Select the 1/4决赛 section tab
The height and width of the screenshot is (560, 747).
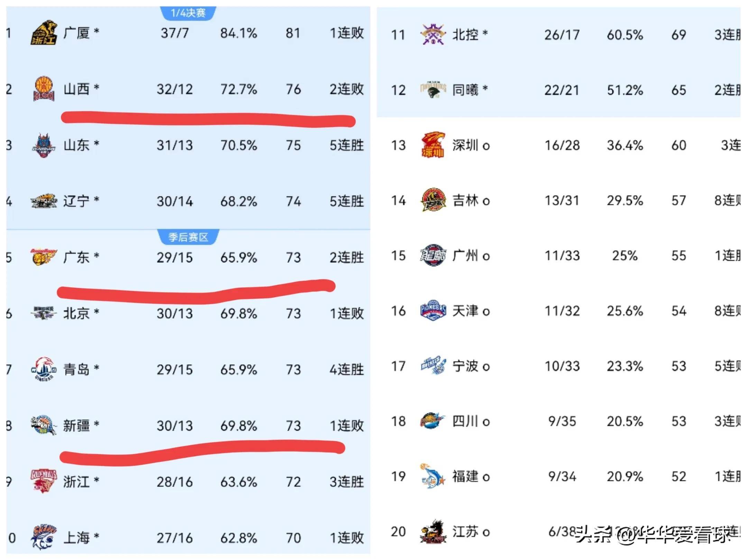point(188,13)
